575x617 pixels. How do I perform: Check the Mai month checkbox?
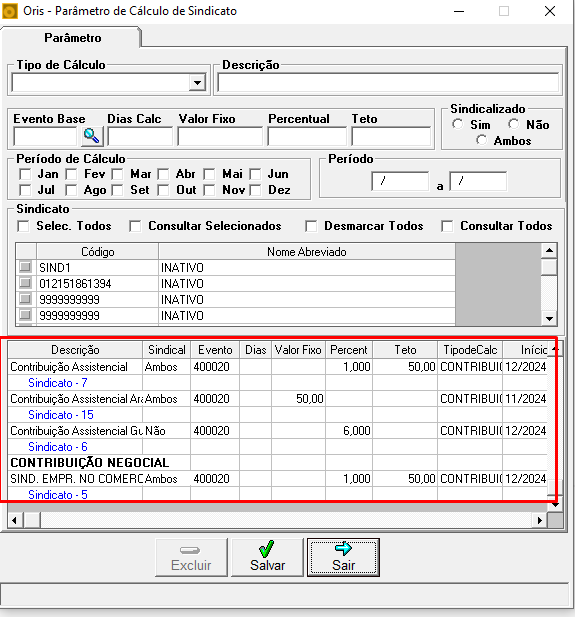click(209, 174)
